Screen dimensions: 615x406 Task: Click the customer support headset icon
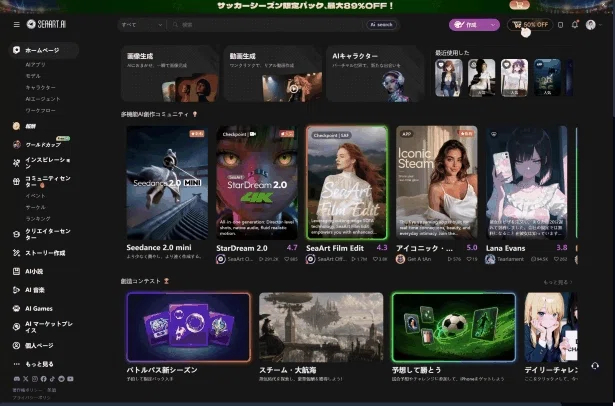tap(595, 366)
